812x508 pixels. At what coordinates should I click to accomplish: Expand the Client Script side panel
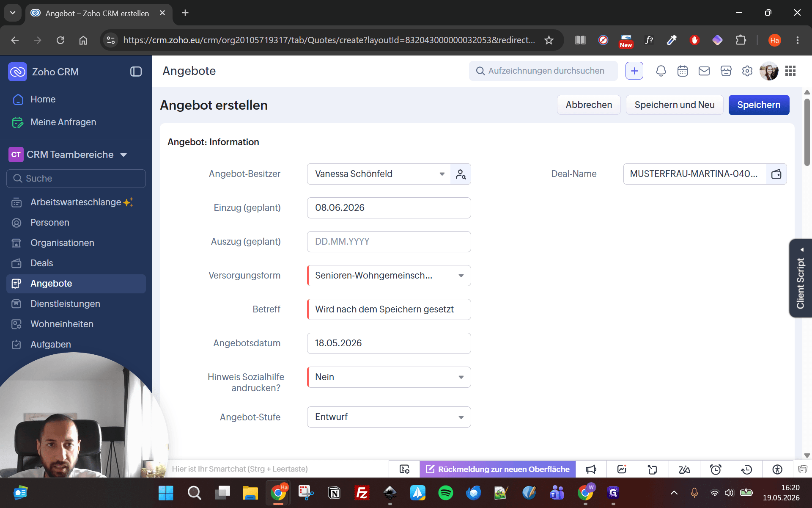tap(800, 278)
